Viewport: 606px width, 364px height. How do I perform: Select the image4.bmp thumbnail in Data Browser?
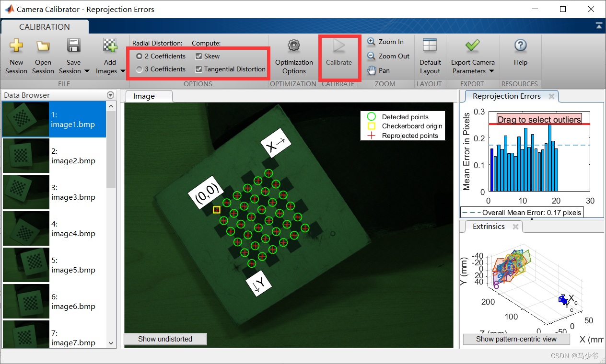point(26,229)
